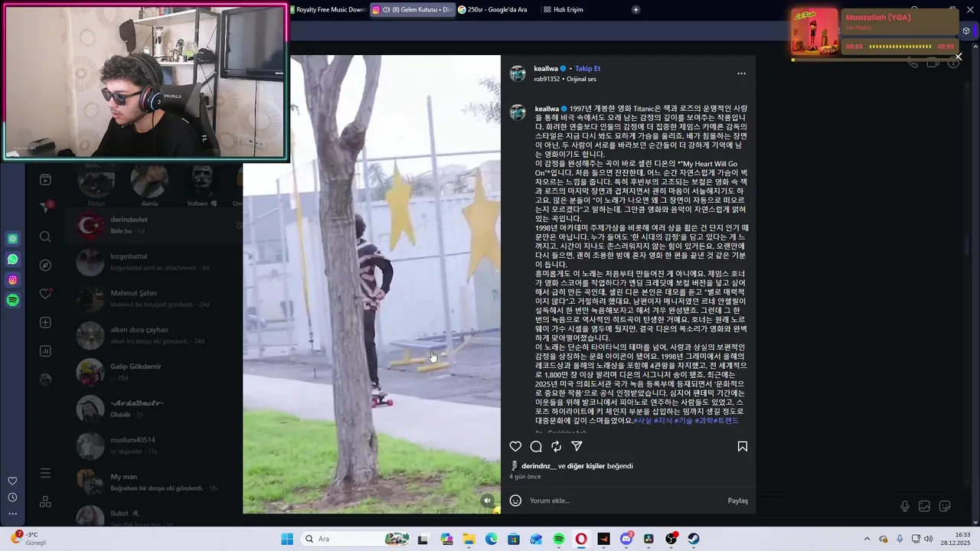Open Windows Start menu

click(x=287, y=539)
